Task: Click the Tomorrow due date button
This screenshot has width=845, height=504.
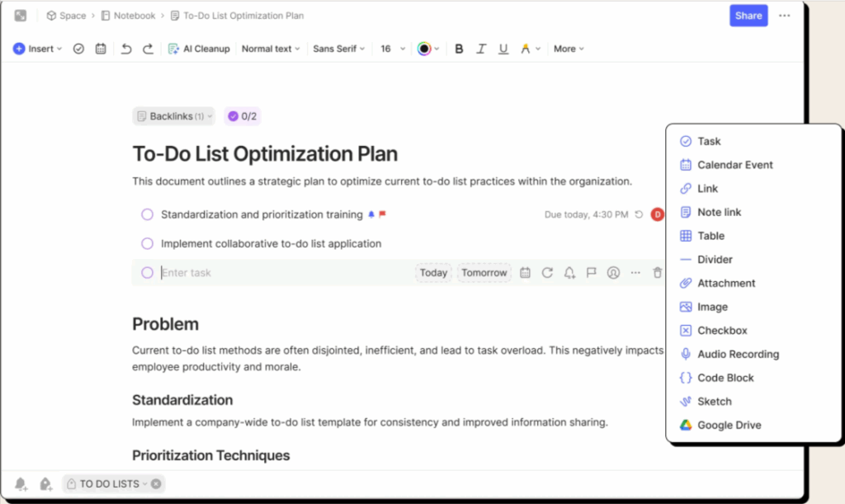Action: pos(484,273)
